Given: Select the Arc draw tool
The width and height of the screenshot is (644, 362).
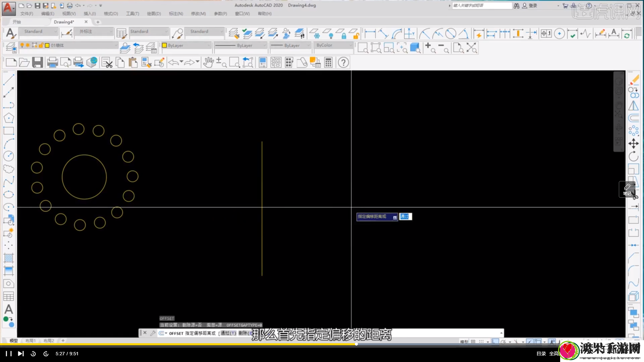Looking at the screenshot, I should click(9, 143).
